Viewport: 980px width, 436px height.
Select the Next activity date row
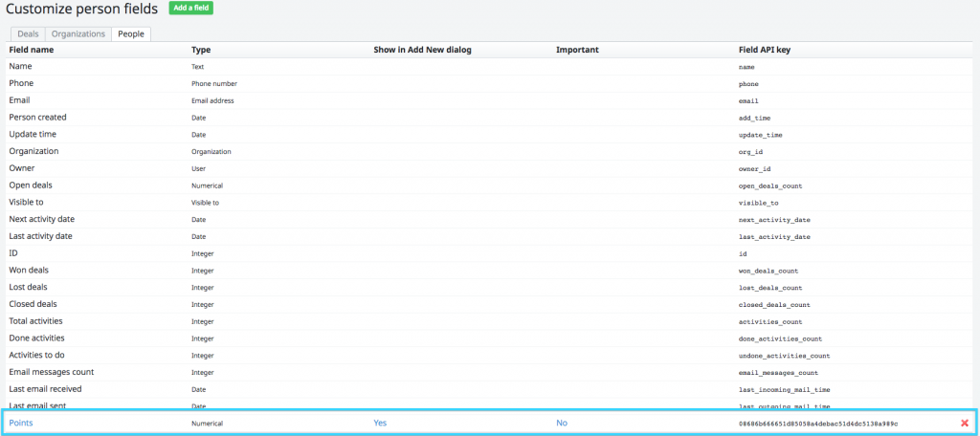click(x=41, y=219)
